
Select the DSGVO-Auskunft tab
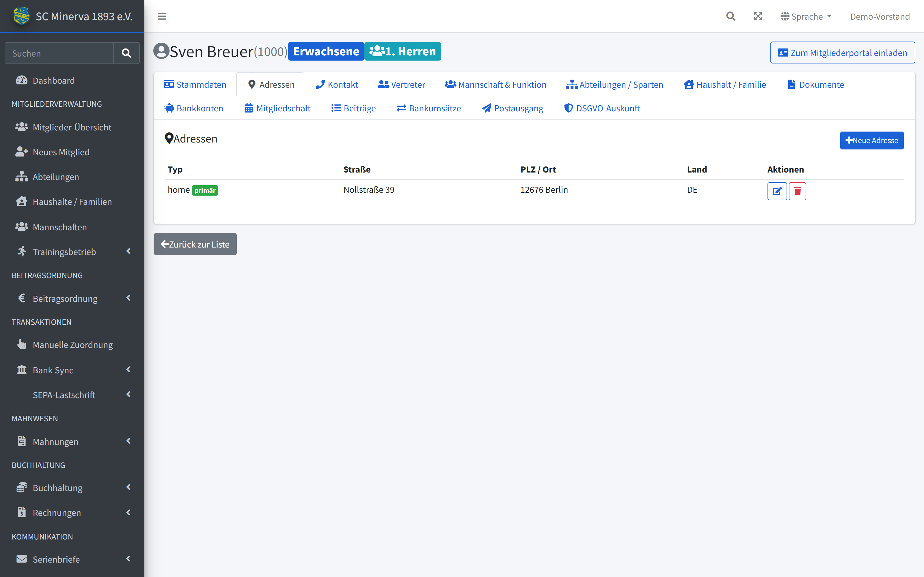(x=602, y=108)
